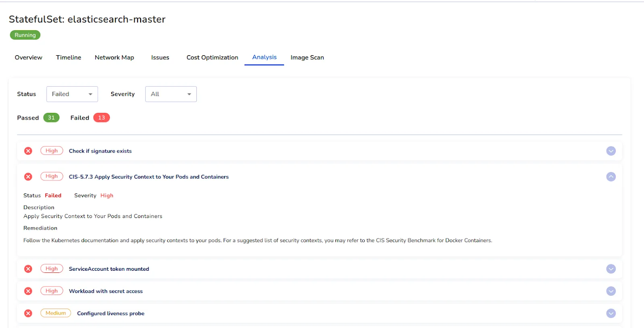Viewport: 644px width, 328px height.
Task: Click the Failed count badge 13
Action: (x=101, y=118)
